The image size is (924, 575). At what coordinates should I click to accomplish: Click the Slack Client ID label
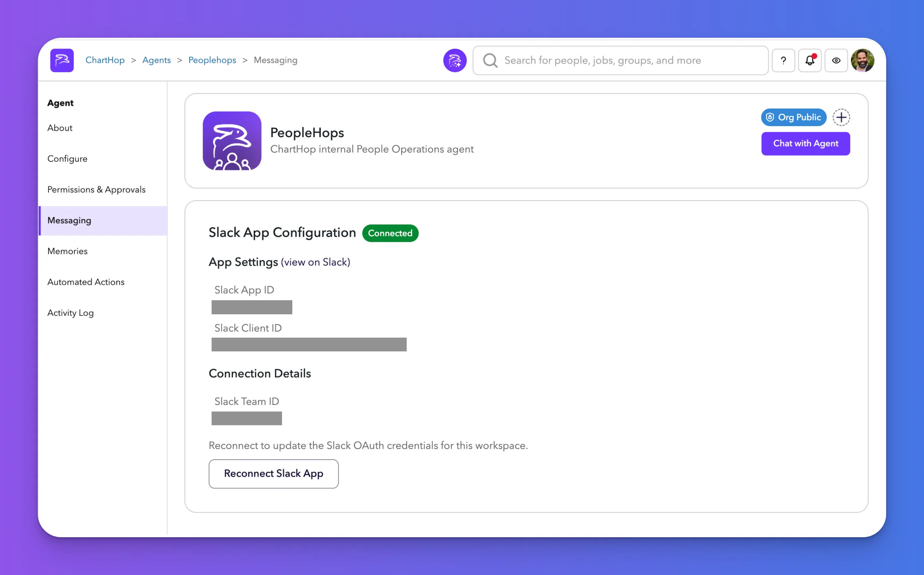pos(248,328)
